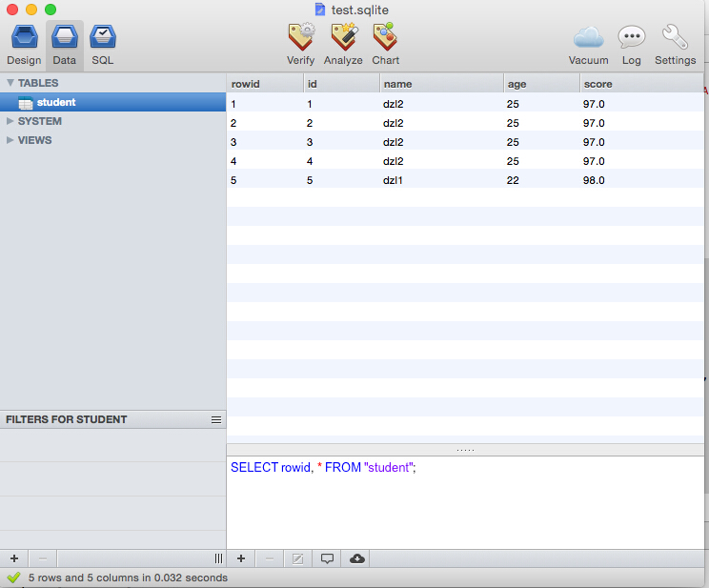Sort by the name column header
Screen dimensions: 709x588
pos(442,84)
